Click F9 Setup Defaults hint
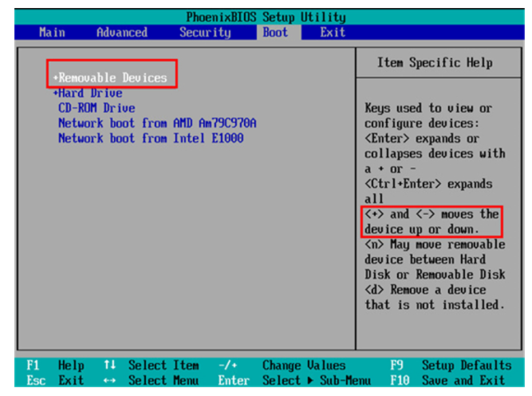Screen dimensions: 532x396 (451, 366)
